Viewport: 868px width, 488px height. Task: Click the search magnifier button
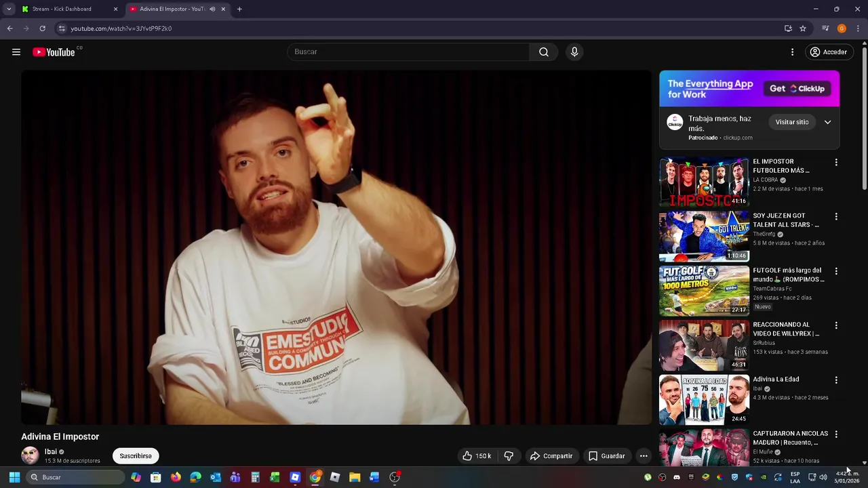[x=544, y=52]
